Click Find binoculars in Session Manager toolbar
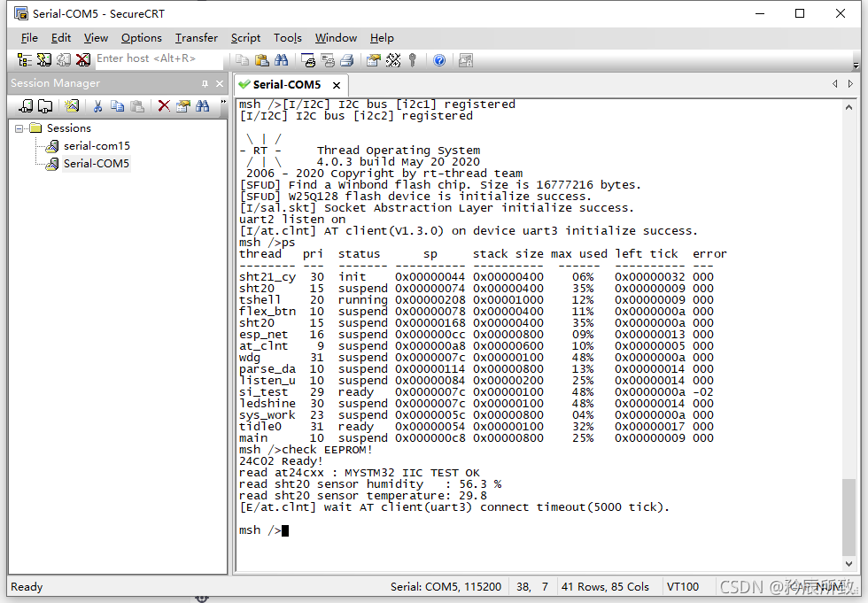This screenshot has height=603, width=868. point(202,105)
